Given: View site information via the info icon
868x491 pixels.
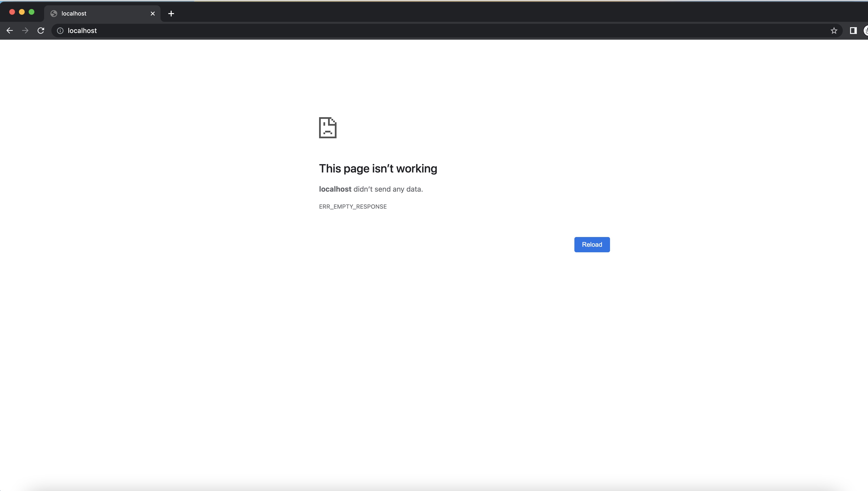Looking at the screenshot, I should tap(60, 31).
